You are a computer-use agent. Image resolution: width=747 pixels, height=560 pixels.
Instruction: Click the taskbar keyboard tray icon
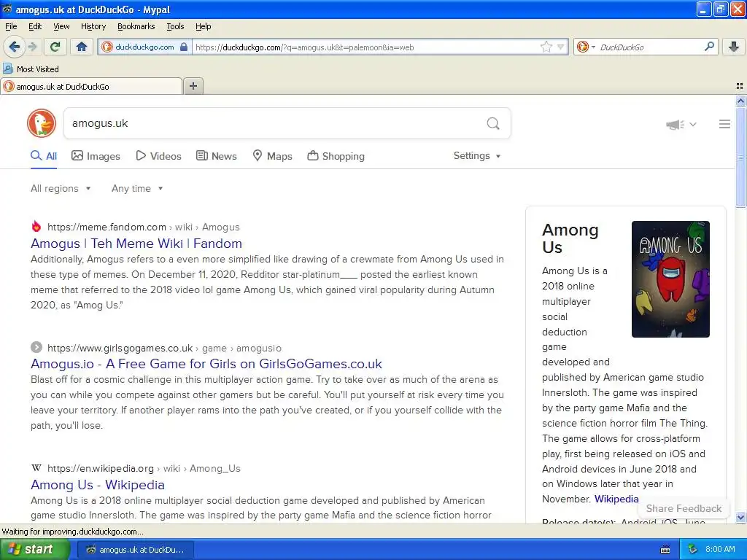[665, 550]
